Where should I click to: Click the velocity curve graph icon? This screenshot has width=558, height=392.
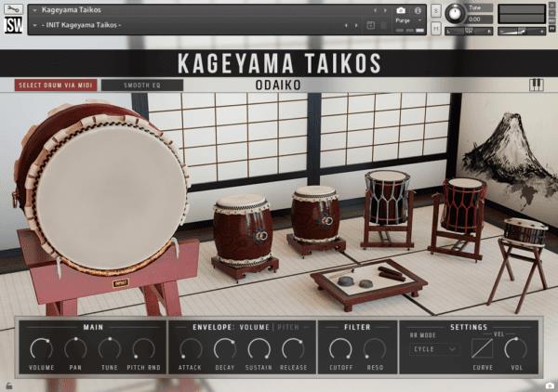[481, 348]
